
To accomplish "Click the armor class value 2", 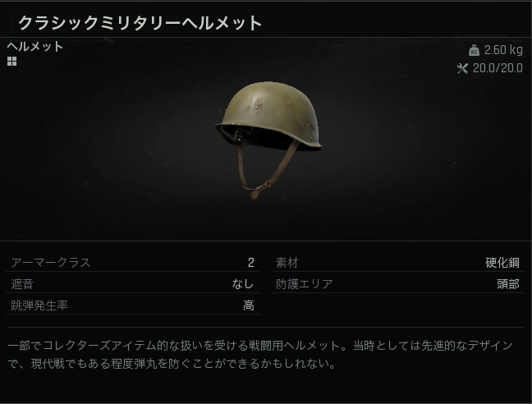I will 250,263.
